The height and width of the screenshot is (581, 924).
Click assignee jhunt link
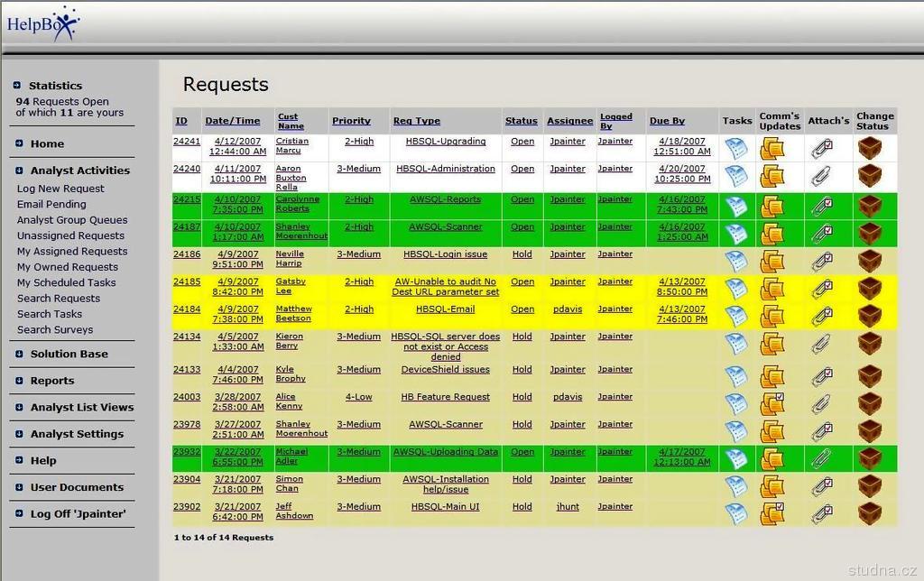tap(568, 507)
